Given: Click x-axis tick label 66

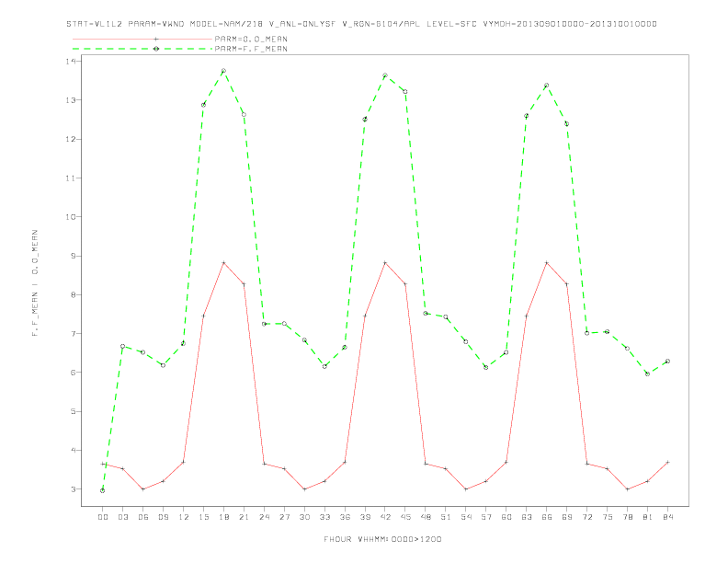Looking at the screenshot, I should click(x=547, y=517).
